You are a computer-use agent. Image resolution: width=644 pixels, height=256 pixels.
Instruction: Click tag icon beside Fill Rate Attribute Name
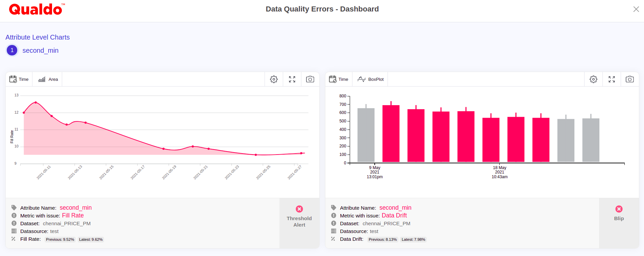[14, 208]
